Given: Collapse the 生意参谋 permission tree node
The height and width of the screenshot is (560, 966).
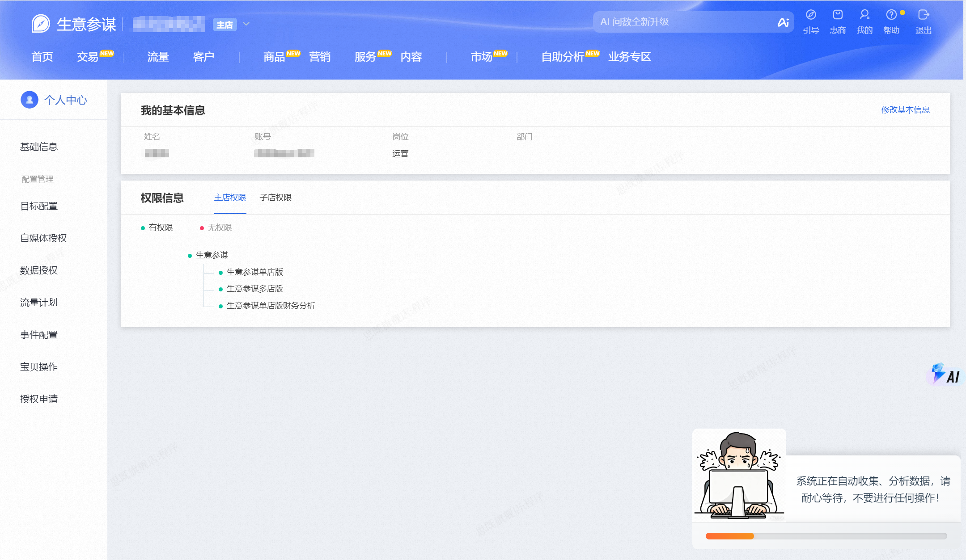Looking at the screenshot, I should (190, 255).
